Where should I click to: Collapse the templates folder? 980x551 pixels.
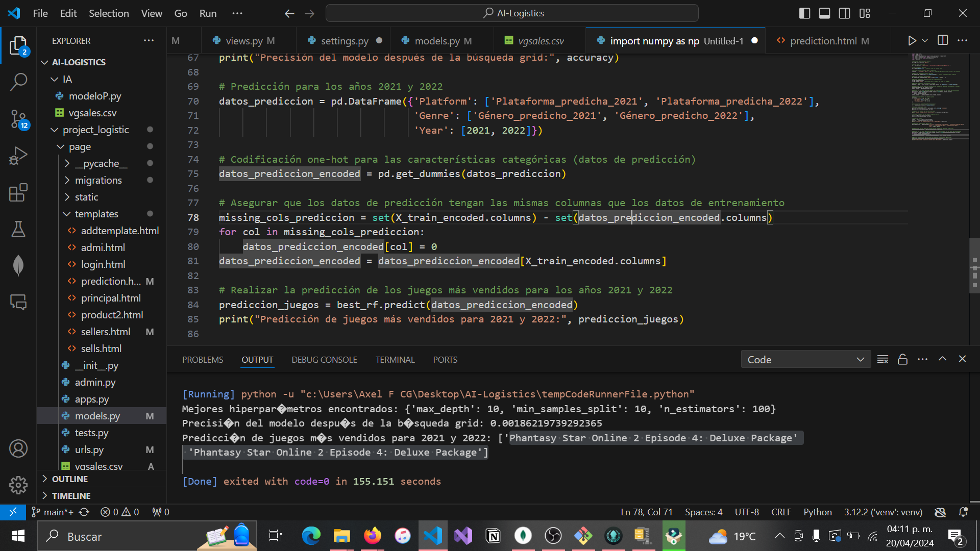(x=96, y=214)
